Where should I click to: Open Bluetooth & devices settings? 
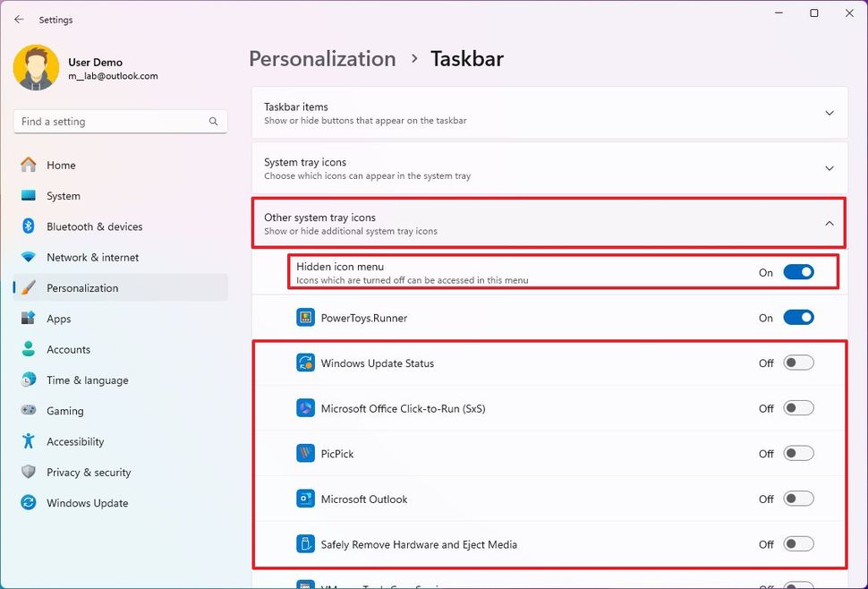pyautogui.click(x=28, y=226)
